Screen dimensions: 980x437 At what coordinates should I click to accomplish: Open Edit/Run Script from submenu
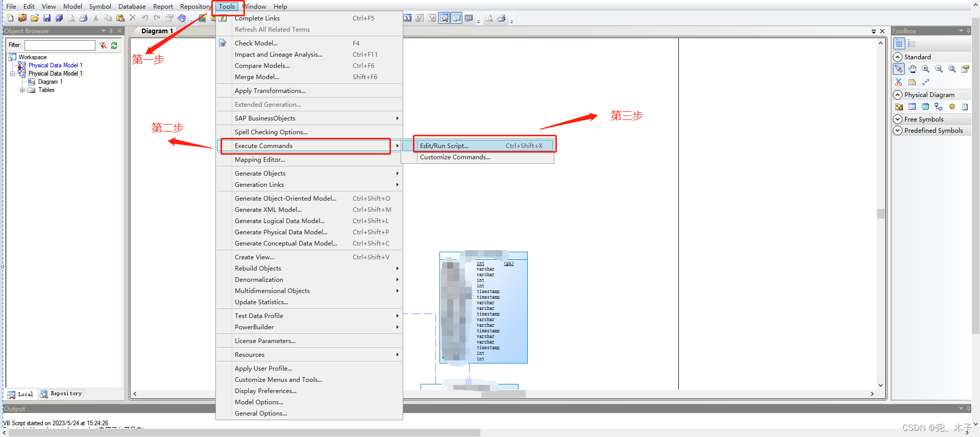point(478,145)
